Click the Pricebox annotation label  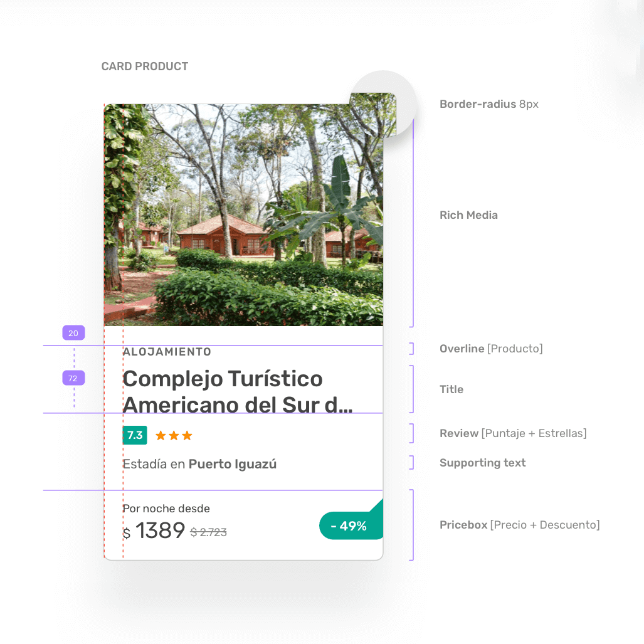(520, 524)
